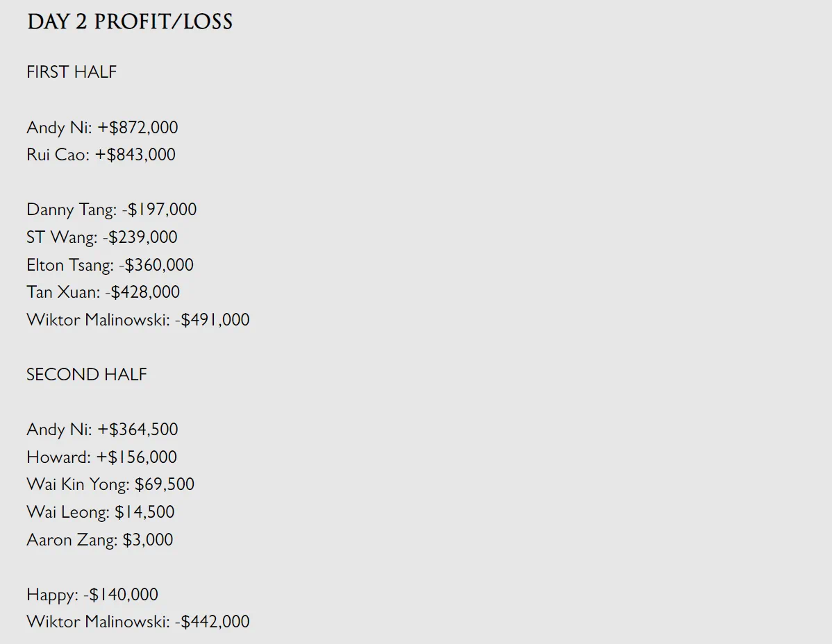Viewport: 832px width, 644px height.
Task: Click the $843,000 amount
Action: [x=141, y=155]
